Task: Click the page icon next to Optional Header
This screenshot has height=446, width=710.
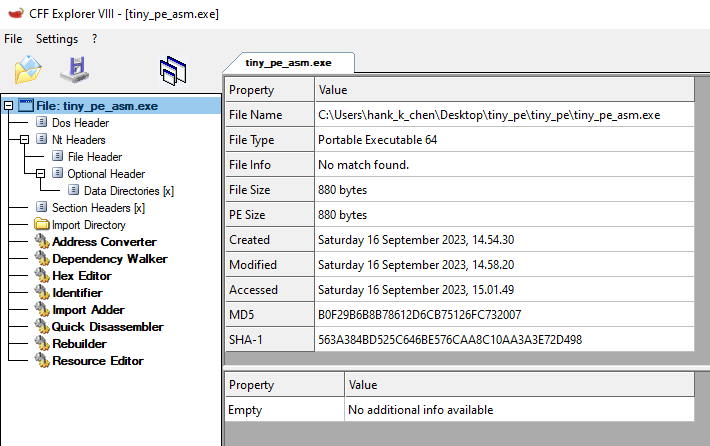Action: 58,173
